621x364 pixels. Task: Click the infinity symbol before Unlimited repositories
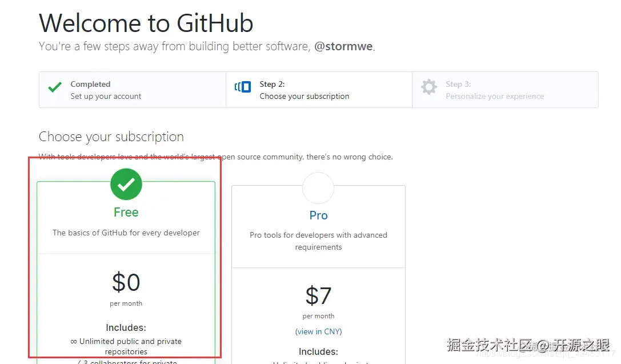tap(74, 341)
